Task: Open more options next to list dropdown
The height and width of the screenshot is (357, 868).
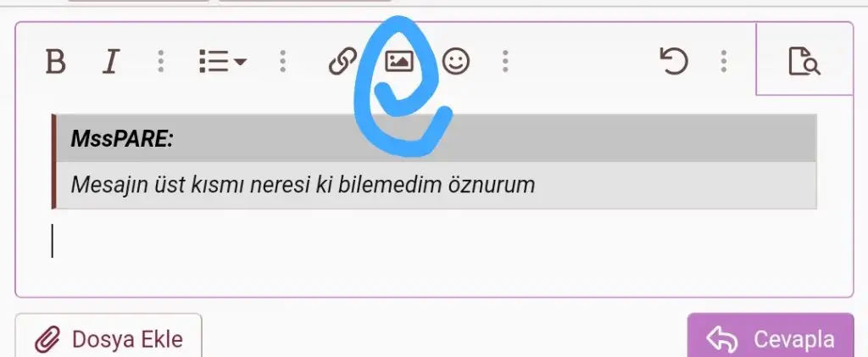Action: 283,61
